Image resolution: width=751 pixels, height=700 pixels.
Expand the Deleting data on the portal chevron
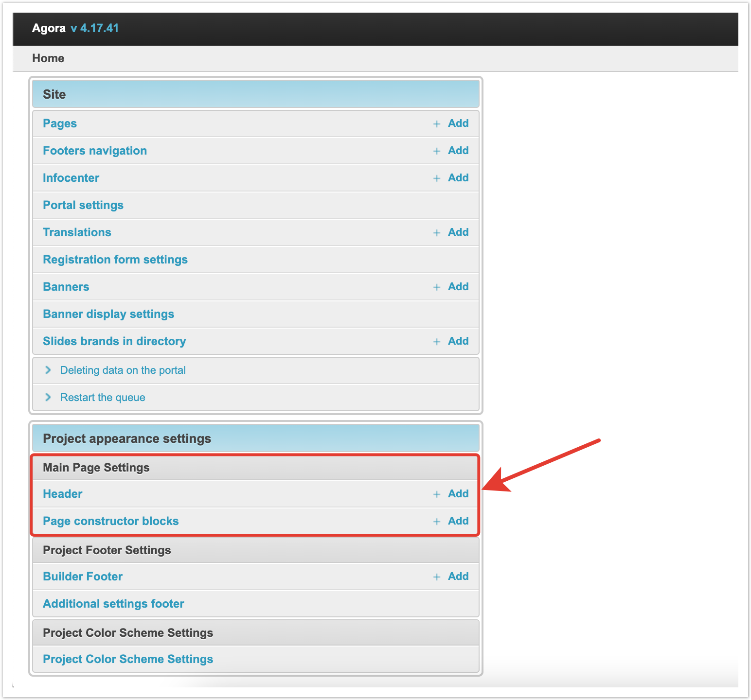(48, 370)
